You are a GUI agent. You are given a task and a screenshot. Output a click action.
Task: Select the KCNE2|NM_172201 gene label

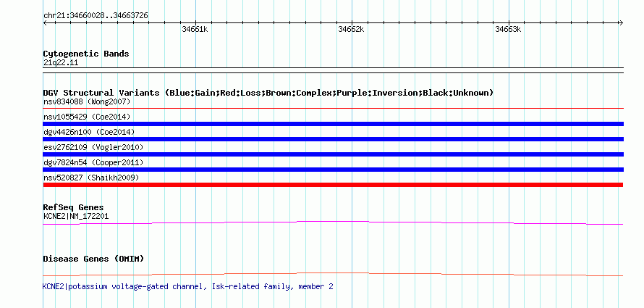point(76,216)
